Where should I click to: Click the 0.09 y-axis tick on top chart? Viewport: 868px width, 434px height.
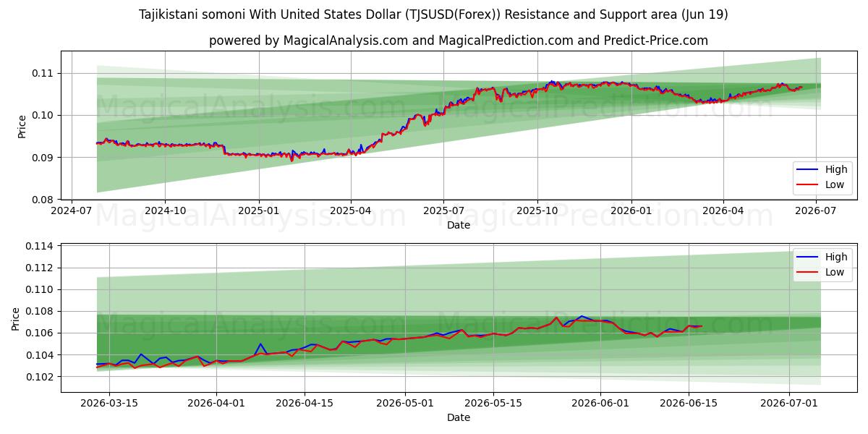click(44, 157)
